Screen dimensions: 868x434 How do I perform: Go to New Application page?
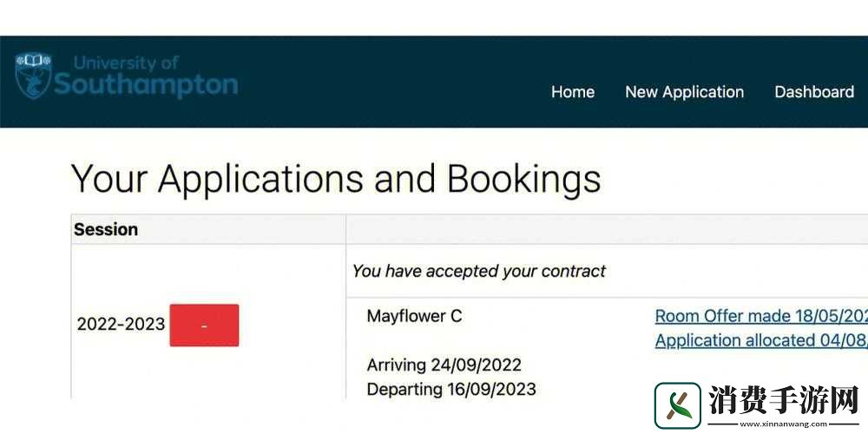pos(684,92)
